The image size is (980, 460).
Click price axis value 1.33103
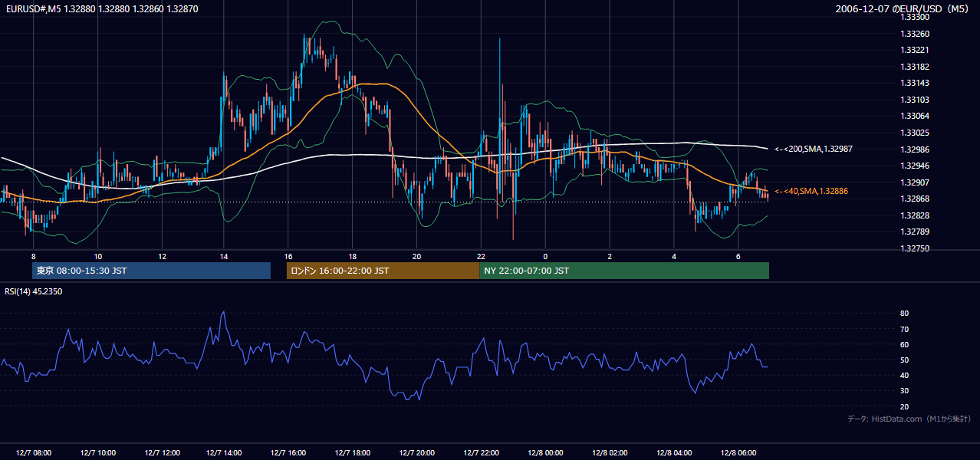pyautogui.click(x=916, y=100)
